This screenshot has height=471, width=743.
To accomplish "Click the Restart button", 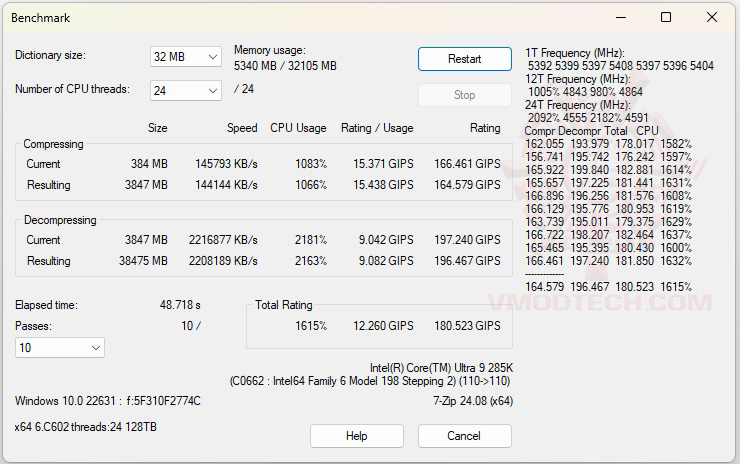I will tap(464, 59).
